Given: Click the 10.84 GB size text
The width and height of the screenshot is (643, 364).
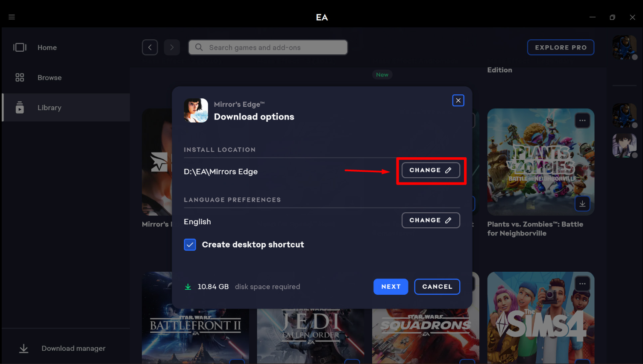Looking at the screenshot, I should point(213,287).
